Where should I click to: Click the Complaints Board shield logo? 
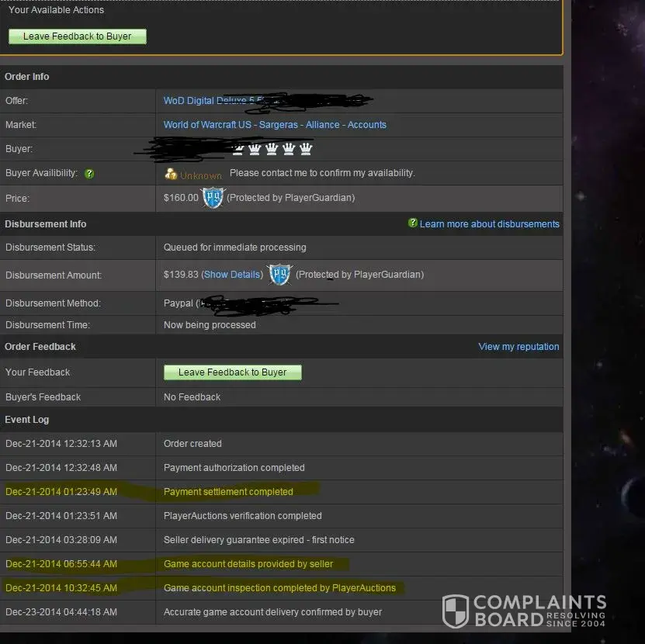(456, 611)
